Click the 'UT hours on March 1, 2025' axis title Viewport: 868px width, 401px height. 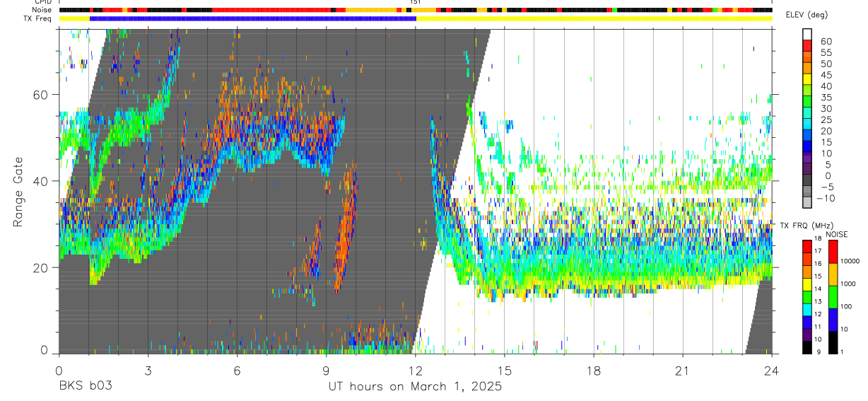click(415, 387)
